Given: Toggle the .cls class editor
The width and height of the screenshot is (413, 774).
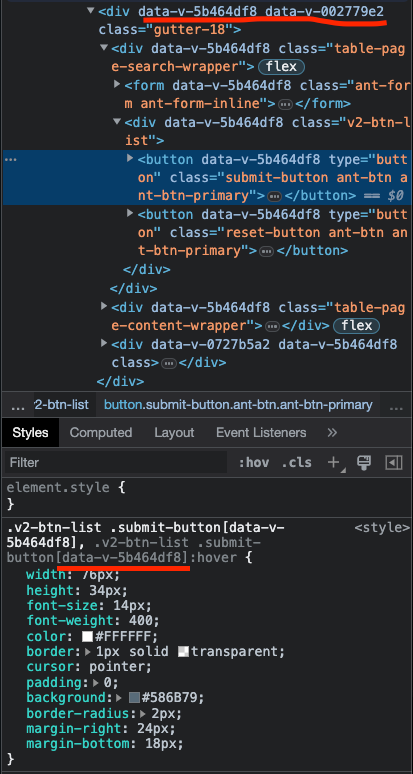Looking at the screenshot, I should point(297,463).
